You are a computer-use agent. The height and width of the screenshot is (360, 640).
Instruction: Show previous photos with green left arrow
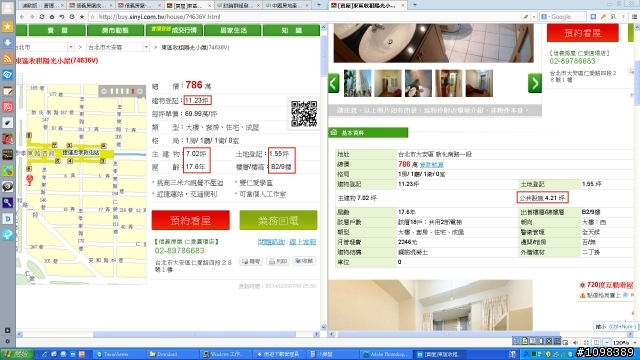(x=333, y=83)
